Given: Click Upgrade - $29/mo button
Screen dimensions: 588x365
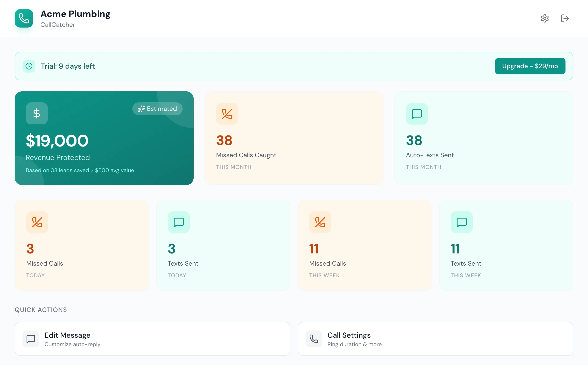Looking at the screenshot, I should click(530, 66).
